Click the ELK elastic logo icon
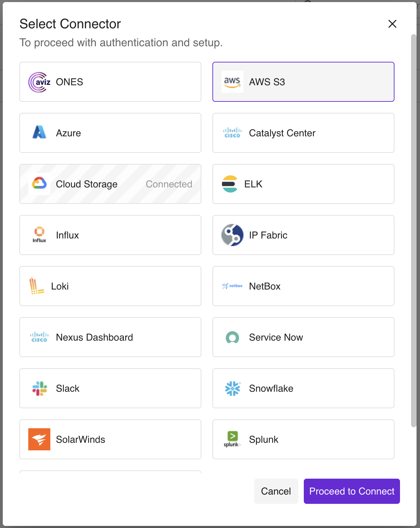 coord(230,184)
